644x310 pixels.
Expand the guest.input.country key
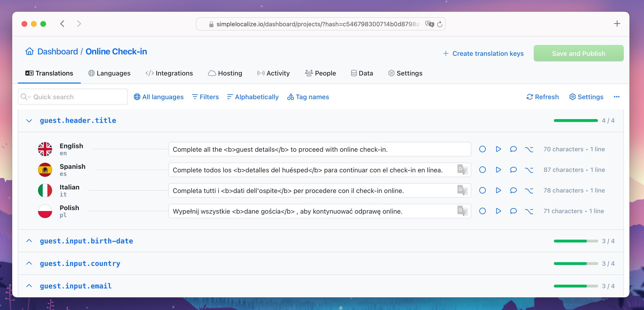29,263
